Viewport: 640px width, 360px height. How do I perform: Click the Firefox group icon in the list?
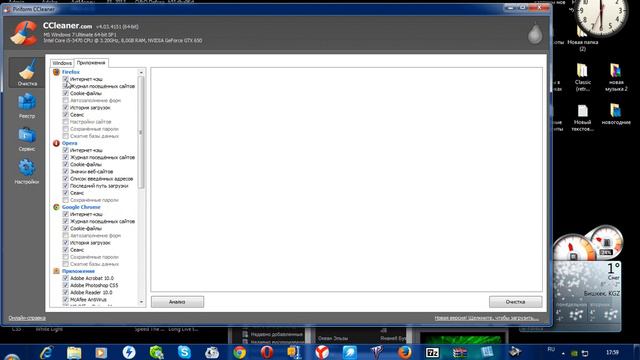[x=56, y=72]
